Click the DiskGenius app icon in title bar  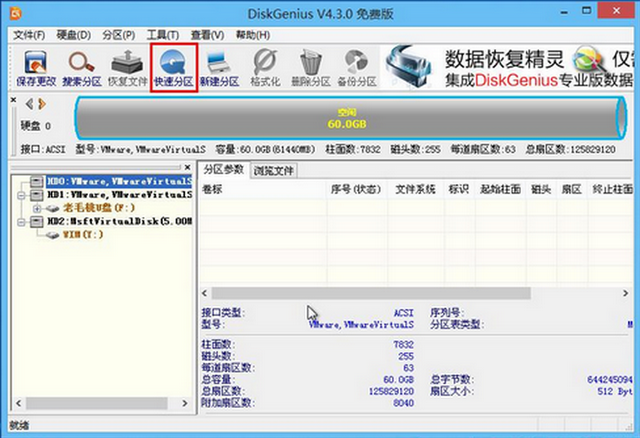tap(16, 14)
